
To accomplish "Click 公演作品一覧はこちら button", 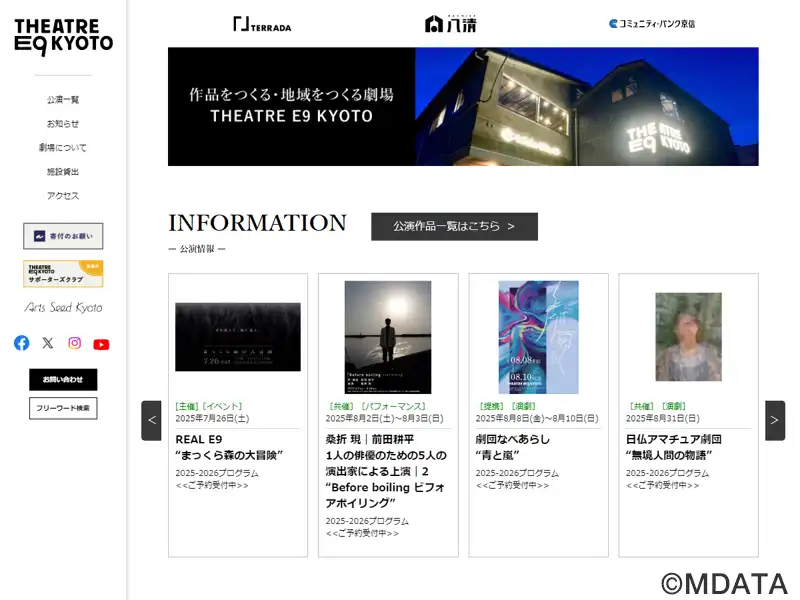I will pyautogui.click(x=455, y=227).
